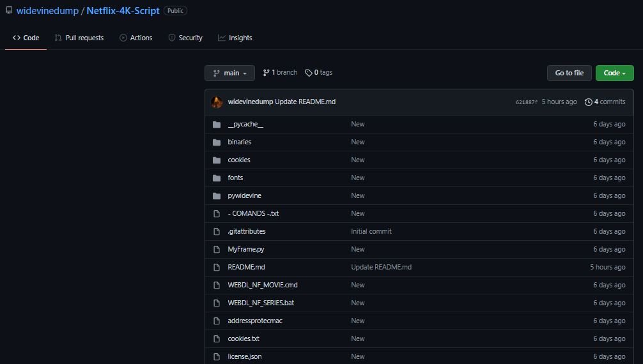
Task: Click the file icon for WEBDL_NF_SERIES.bat
Action: tap(217, 303)
